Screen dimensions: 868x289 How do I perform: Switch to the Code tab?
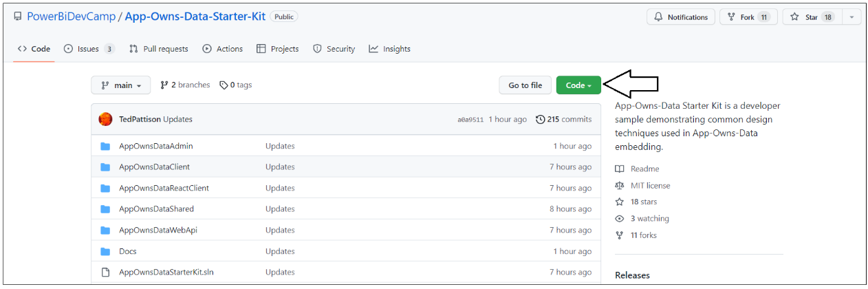34,49
